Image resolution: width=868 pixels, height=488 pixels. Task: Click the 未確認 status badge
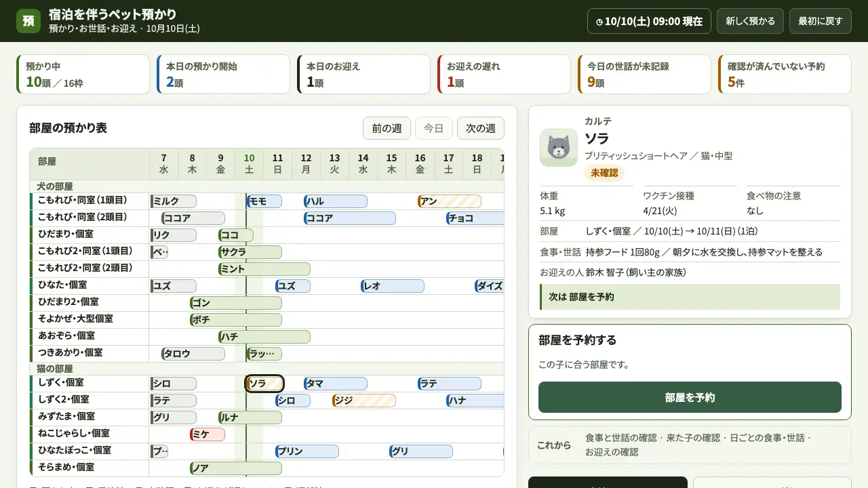tap(604, 173)
